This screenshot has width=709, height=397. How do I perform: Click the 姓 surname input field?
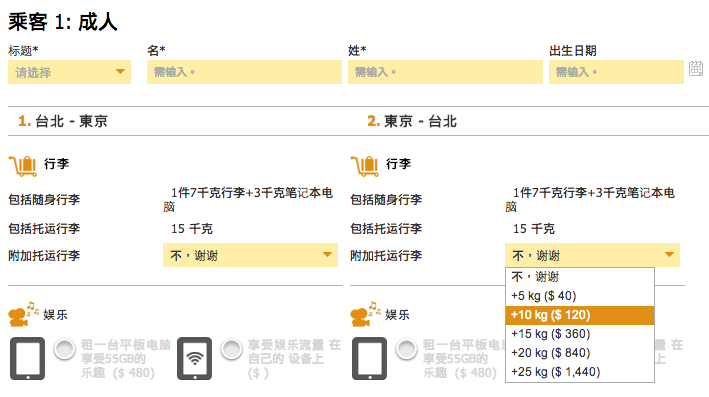(445, 72)
